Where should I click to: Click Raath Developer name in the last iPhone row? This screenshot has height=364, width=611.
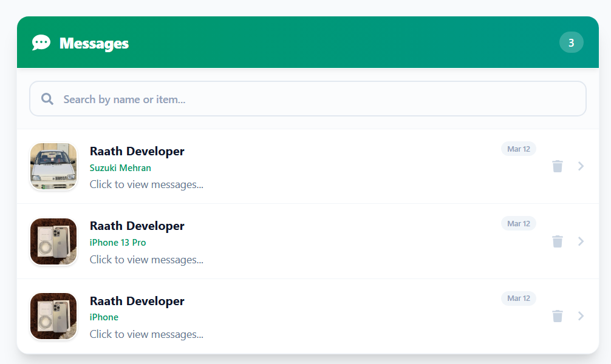(x=137, y=301)
